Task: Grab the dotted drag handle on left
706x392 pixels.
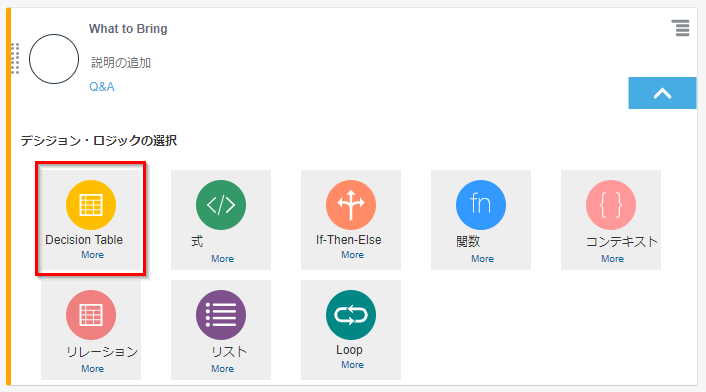Action: pyautogui.click(x=15, y=59)
